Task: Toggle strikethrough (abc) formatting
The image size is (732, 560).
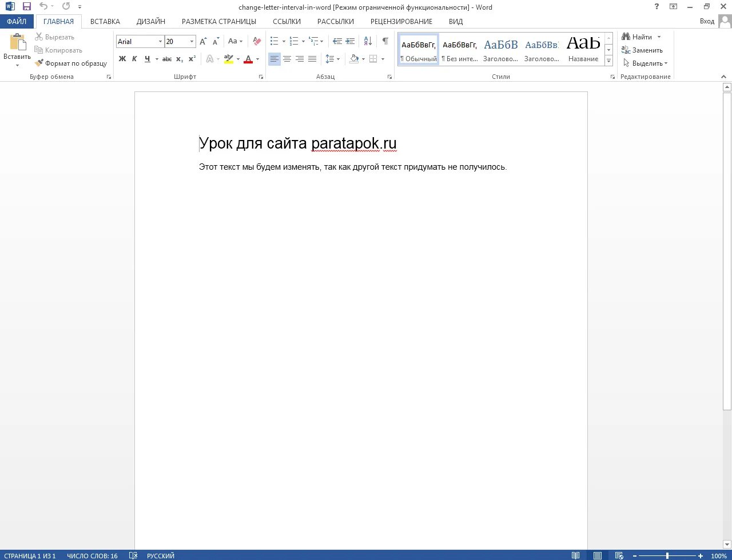Action: tap(167, 59)
